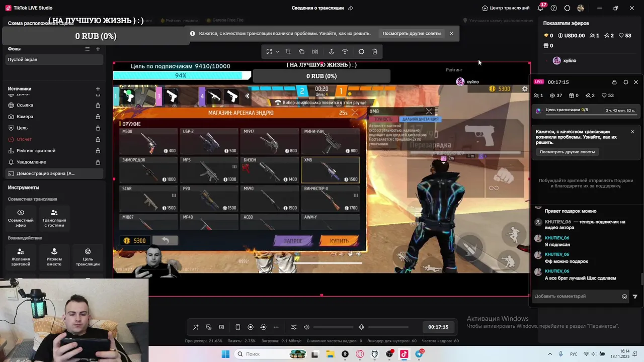644x362 pixels.
Task: Close the LIVE chat panel
Action: tap(636, 82)
